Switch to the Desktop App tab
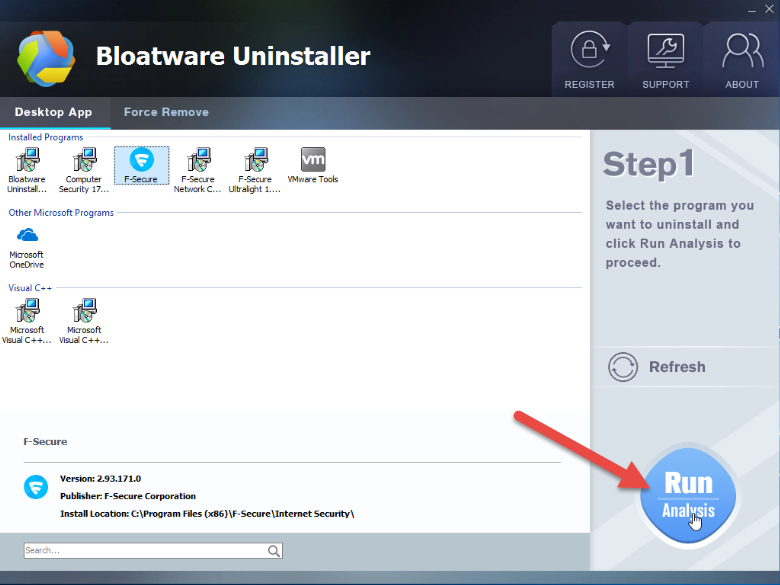Screen dimensions: 780x585 (54, 112)
